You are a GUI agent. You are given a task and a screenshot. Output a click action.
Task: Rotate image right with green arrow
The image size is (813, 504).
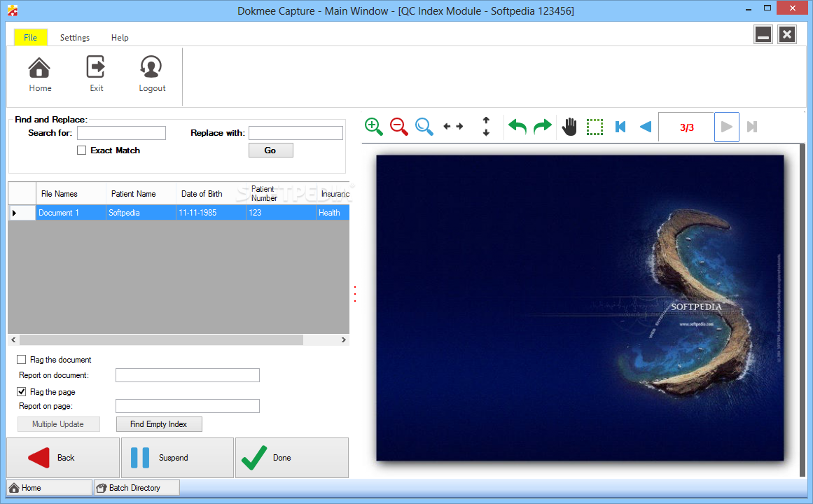click(543, 127)
